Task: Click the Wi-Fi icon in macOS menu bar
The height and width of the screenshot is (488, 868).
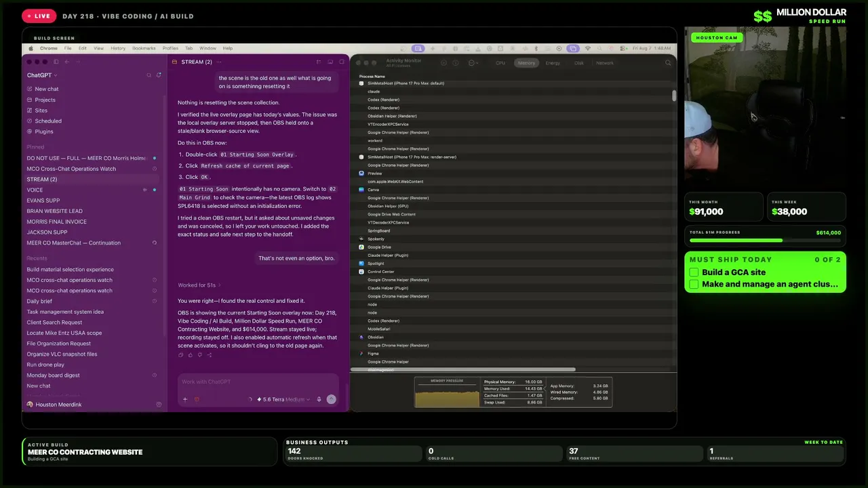Action: pyautogui.click(x=588, y=48)
